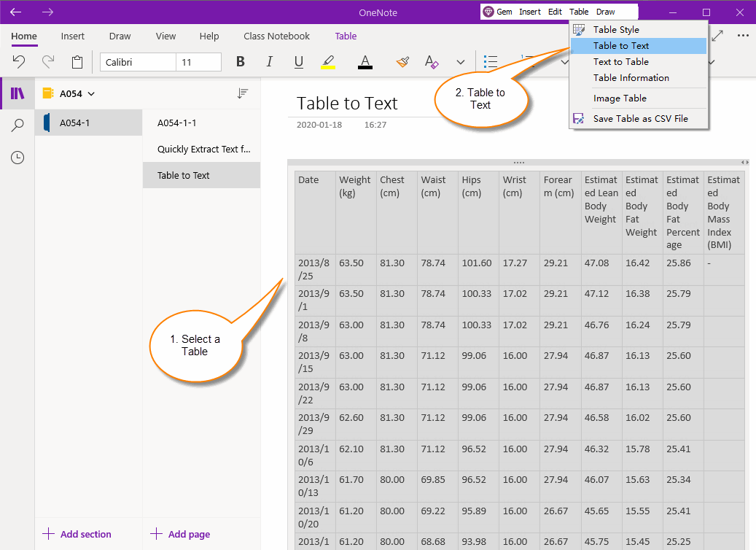Click the bulleted list icon
This screenshot has height=550, width=756.
[491, 62]
